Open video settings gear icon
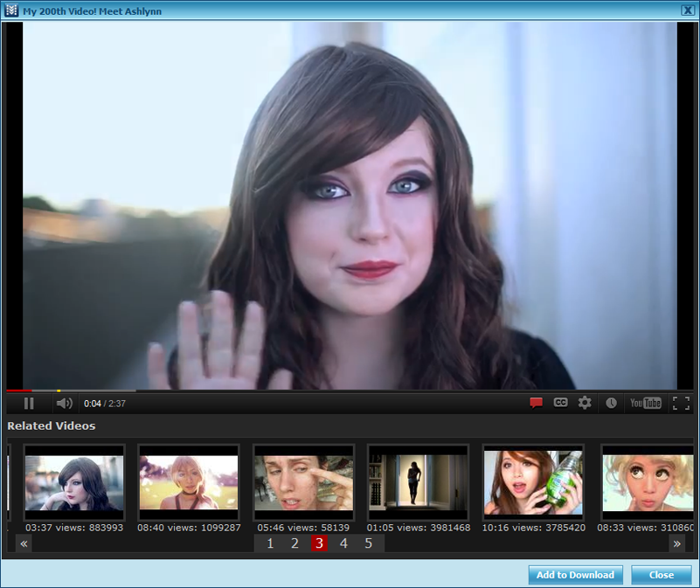Image resolution: width=700 pixels, height=588 pixels. (585, 403)
